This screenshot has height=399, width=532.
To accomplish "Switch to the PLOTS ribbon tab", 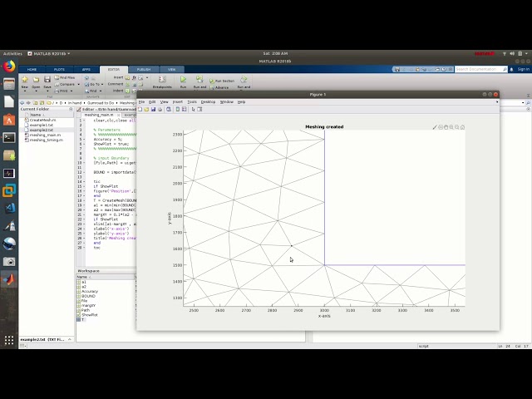I will [x=59, y=69].
